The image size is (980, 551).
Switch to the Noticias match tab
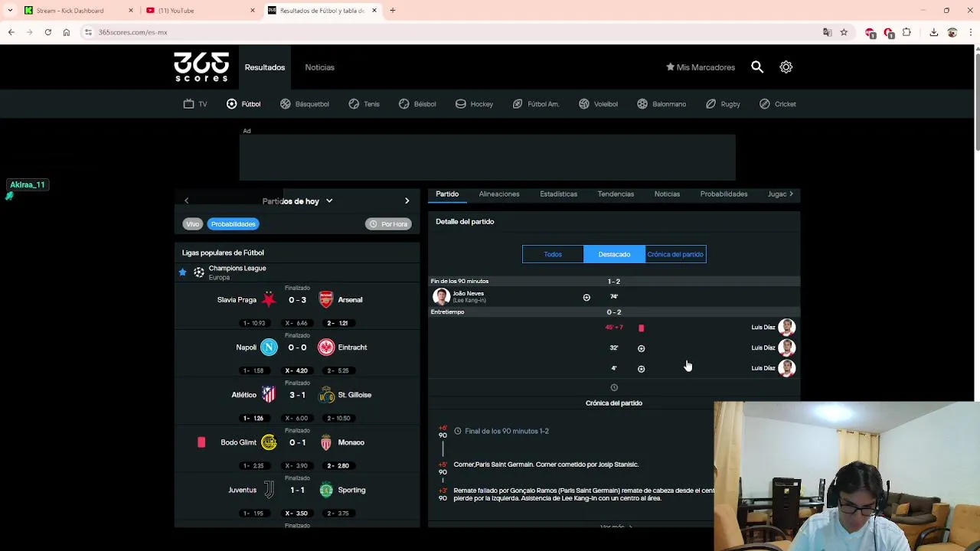tap(667, 194)
